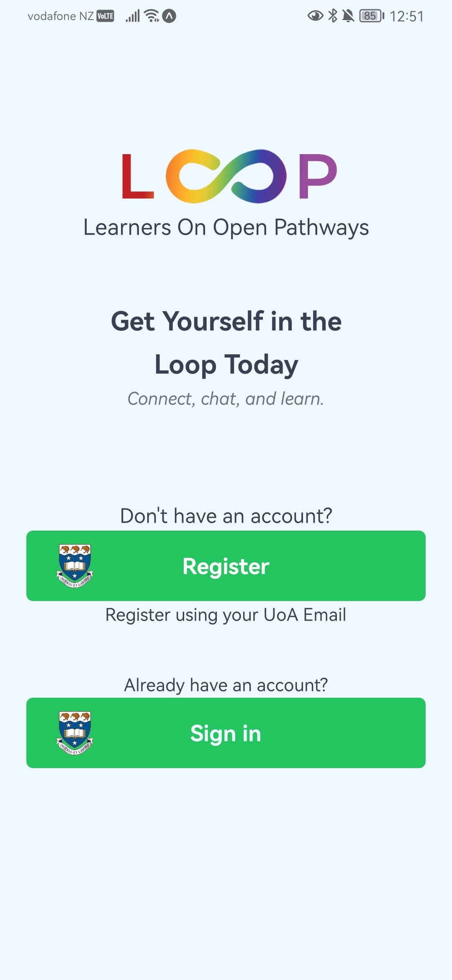Tap the university crest on Register button
The width and height of the screenshot is (452, 980).
tap(74, 566)
